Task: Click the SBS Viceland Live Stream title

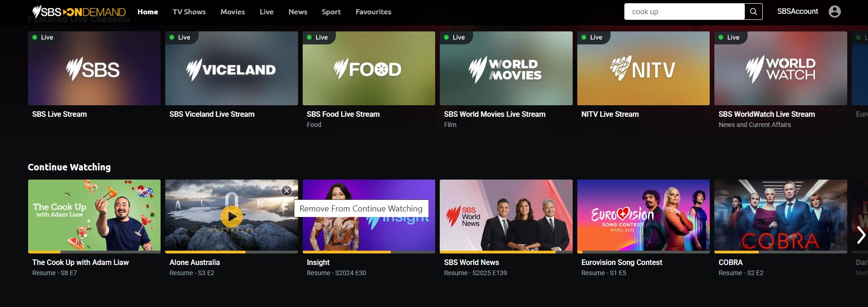Action: coord(212,114)
